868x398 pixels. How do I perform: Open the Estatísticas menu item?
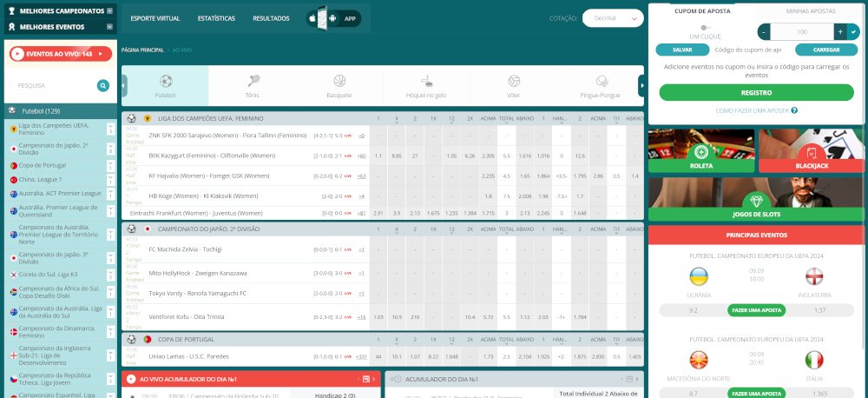click(215, 17)
